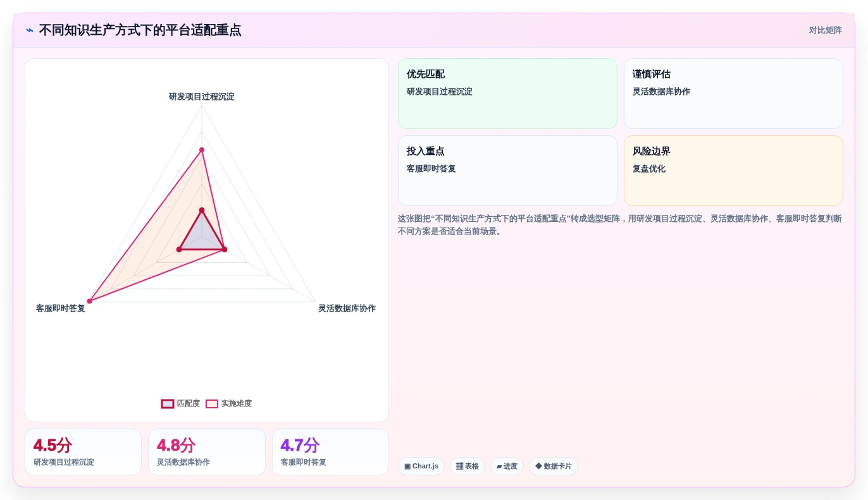
Task: Open the 风险边界 card
Action: tap(733, 171)
